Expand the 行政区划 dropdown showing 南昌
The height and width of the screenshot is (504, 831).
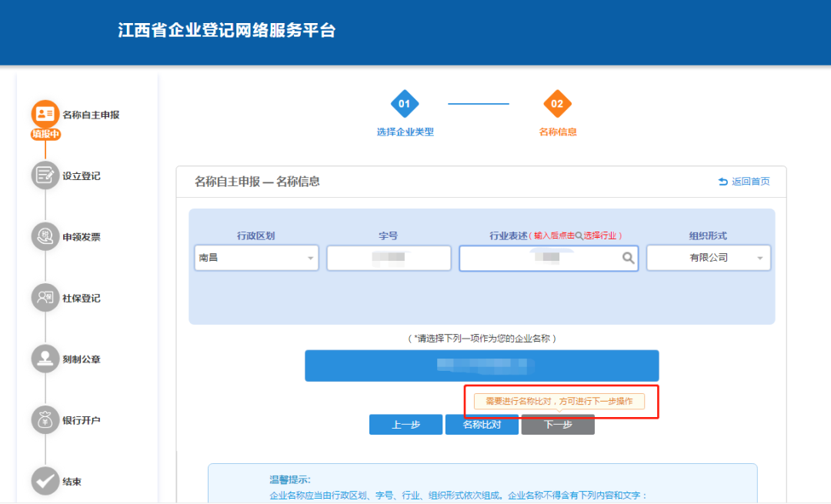tap(256, 258)
